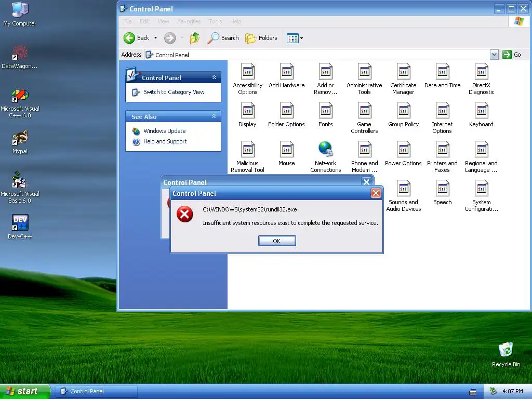The image size is (532, 399).
Task: Open the Back history dropdown arrow
Action: click(155, 38)
